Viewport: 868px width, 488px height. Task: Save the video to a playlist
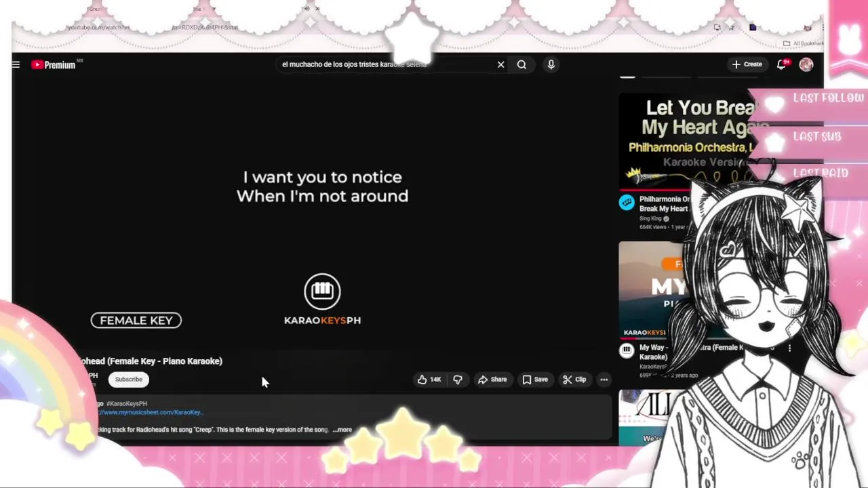(x=535, y=380)
